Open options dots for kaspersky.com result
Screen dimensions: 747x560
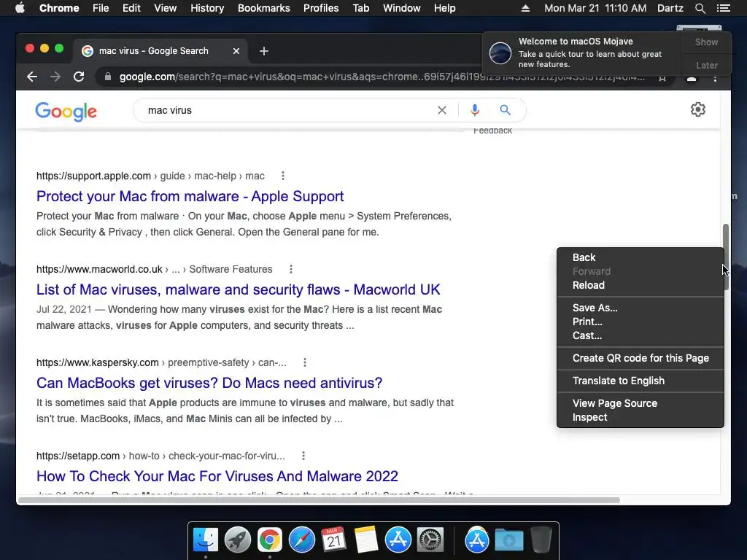[x=305, y=362]
